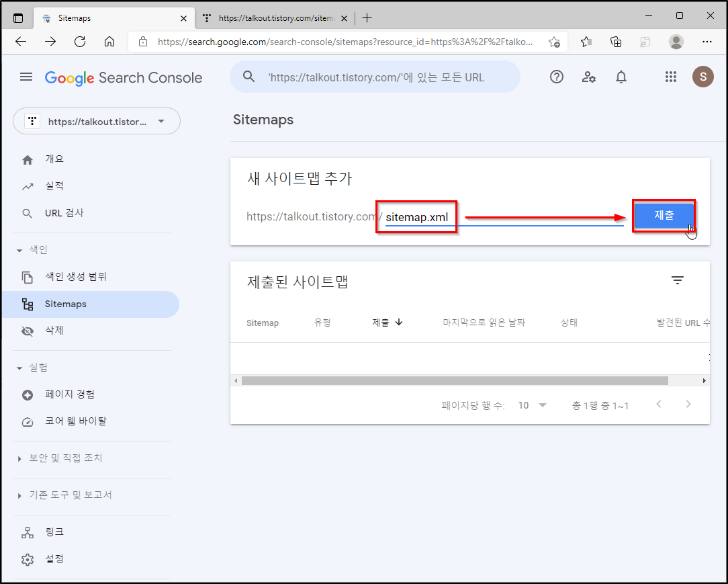The image size is (728, 584).
Task: Click the browser address bar
Action: (345, 42)
